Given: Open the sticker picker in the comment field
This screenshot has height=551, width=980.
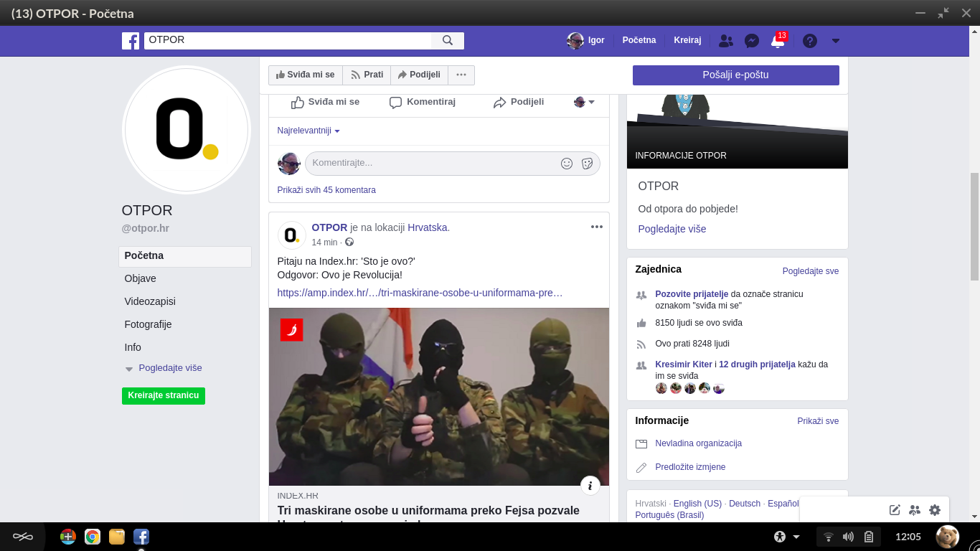Looking at the screenshot, I should (587, 163).
